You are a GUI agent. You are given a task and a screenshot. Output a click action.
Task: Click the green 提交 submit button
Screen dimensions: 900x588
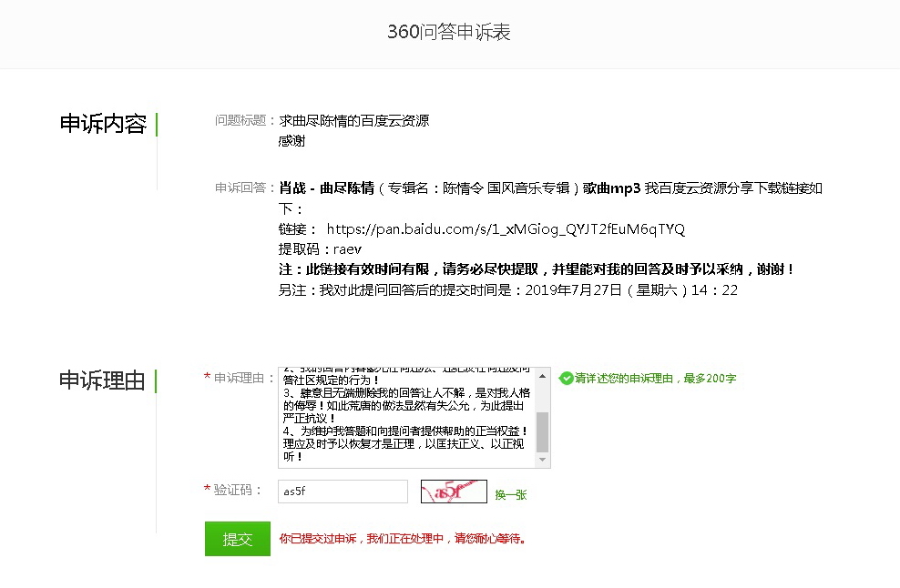(238, 539)
